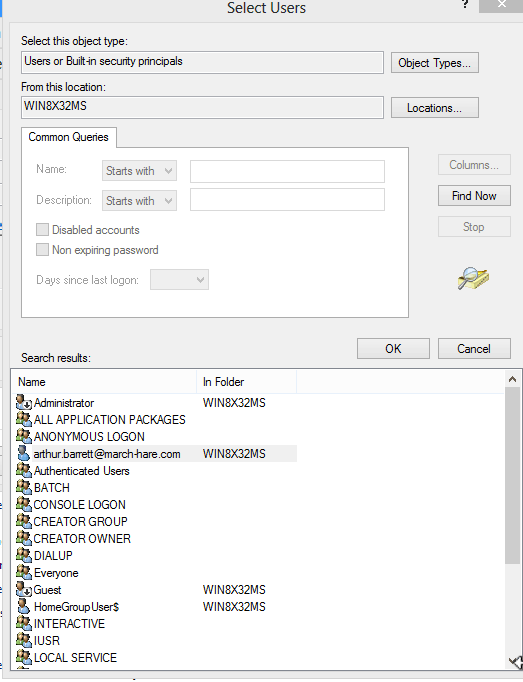Toggle the Non expiring password checkbox
The height and width of the screenshot is (682, 523).
point(42,250)
